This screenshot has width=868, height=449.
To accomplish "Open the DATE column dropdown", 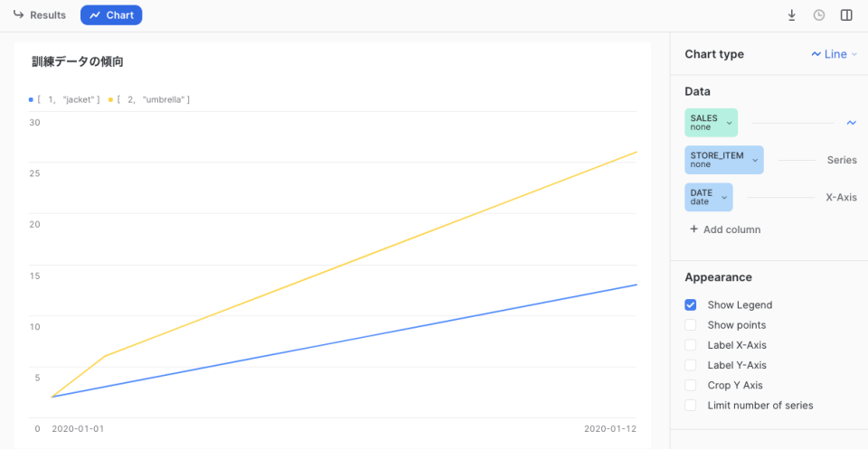I will tap(724, 197).
